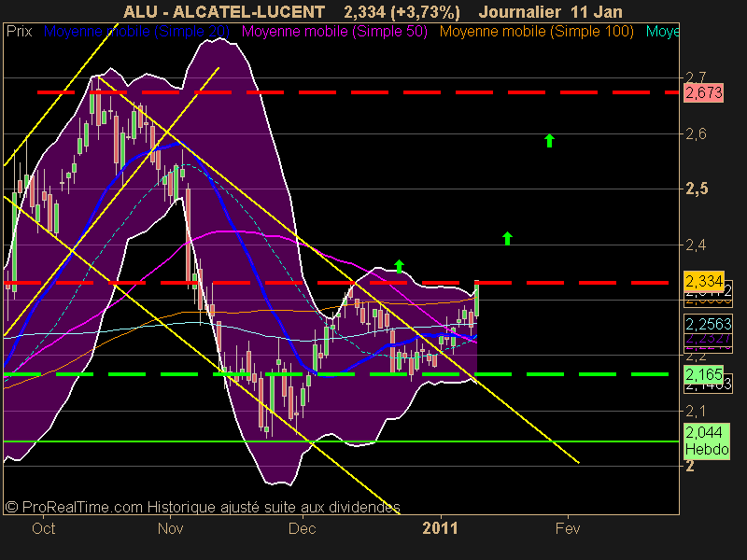
Task: Select Moyenne mobile (Simple 100) legend entry
Action: click(x=537, y=32)
